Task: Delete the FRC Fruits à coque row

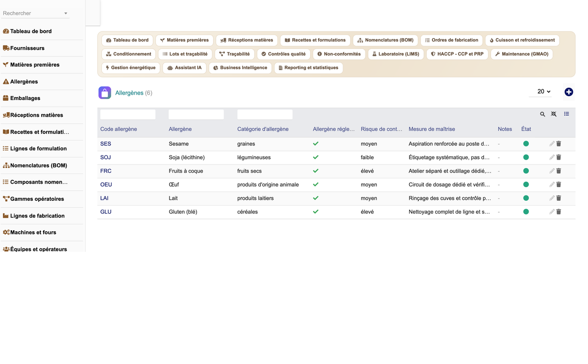Action: 559,171
